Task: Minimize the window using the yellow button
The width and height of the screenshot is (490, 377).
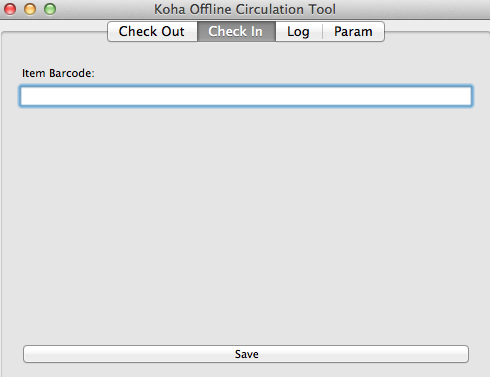Action: (30, 9)
